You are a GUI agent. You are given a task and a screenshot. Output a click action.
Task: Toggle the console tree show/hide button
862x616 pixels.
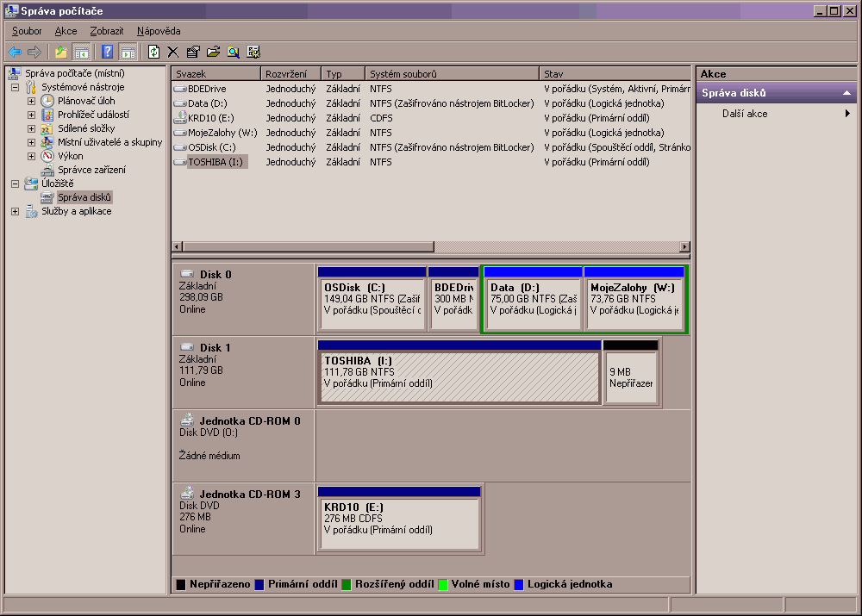(x=82, y=52)
